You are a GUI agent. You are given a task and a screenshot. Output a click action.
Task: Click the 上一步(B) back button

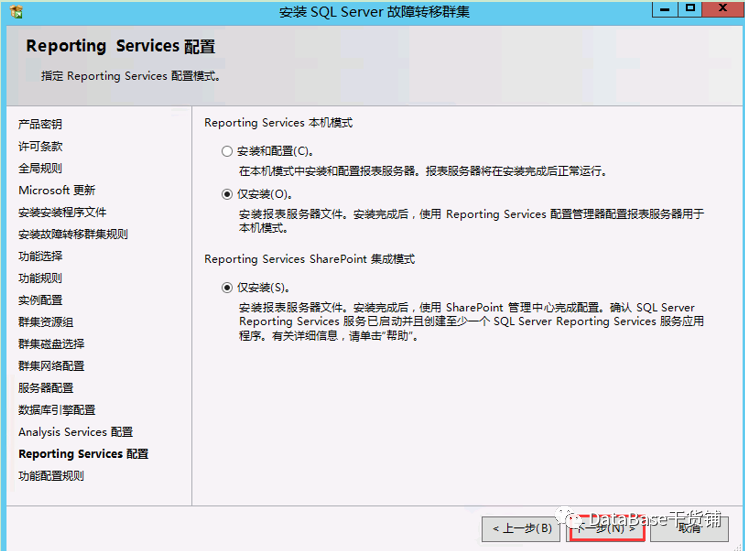(522, 529)
